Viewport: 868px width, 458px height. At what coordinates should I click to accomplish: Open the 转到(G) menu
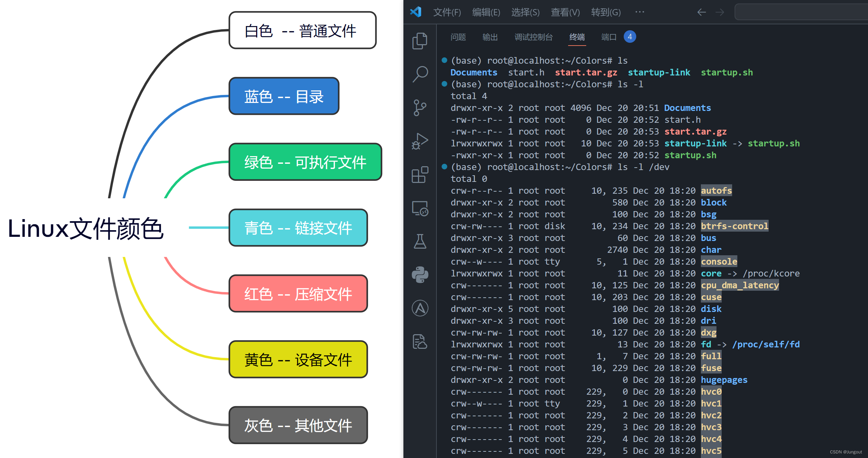click(x=606, y=12)
